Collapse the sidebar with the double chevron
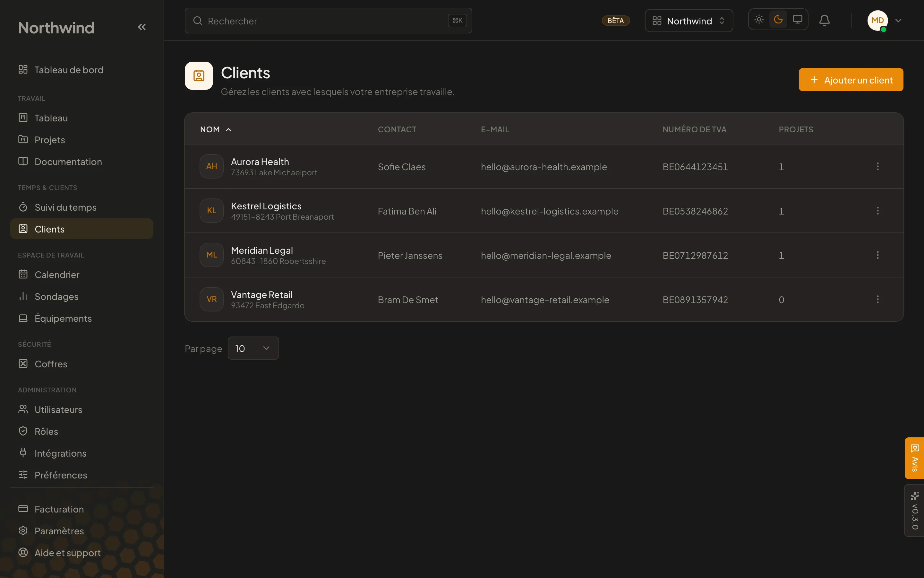Screen dimensions: 924x578 point(142,27)
